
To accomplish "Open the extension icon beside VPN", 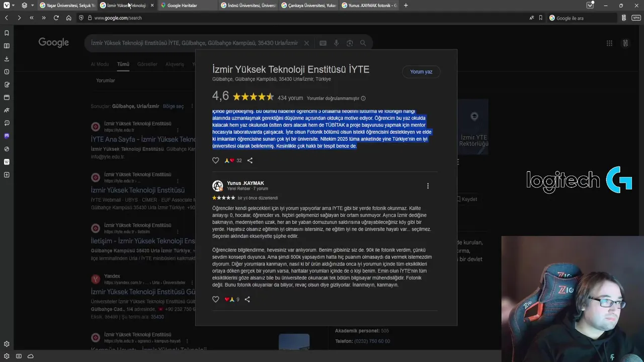I will (624, 18).
